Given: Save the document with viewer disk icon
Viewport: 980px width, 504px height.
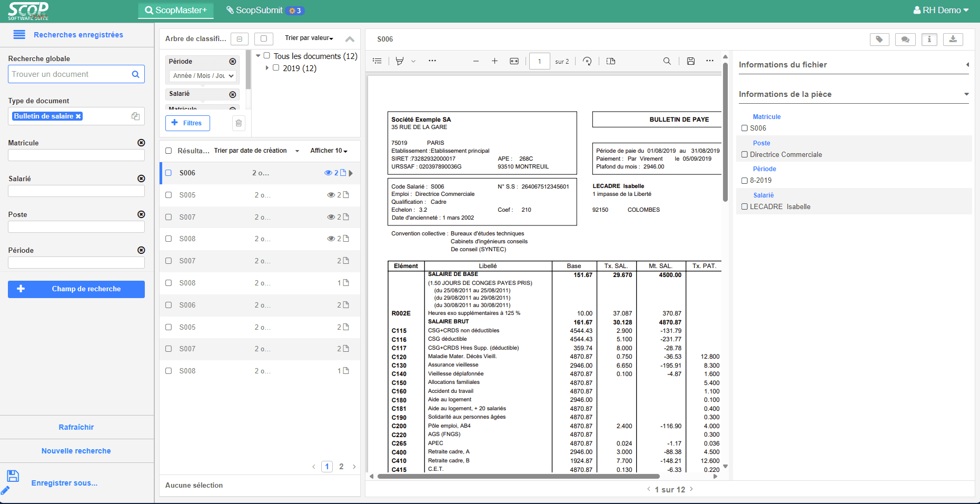Looking at the screenshot, I should tap(691, 61).
